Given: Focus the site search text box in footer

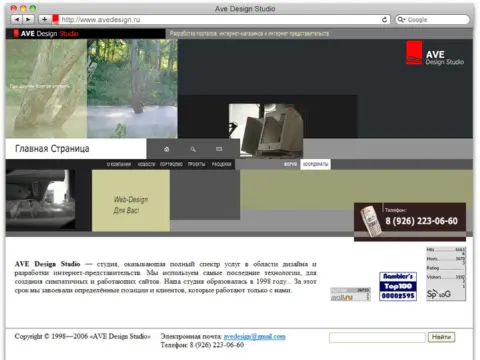Looking at the screenshot, I should point(377,337).
